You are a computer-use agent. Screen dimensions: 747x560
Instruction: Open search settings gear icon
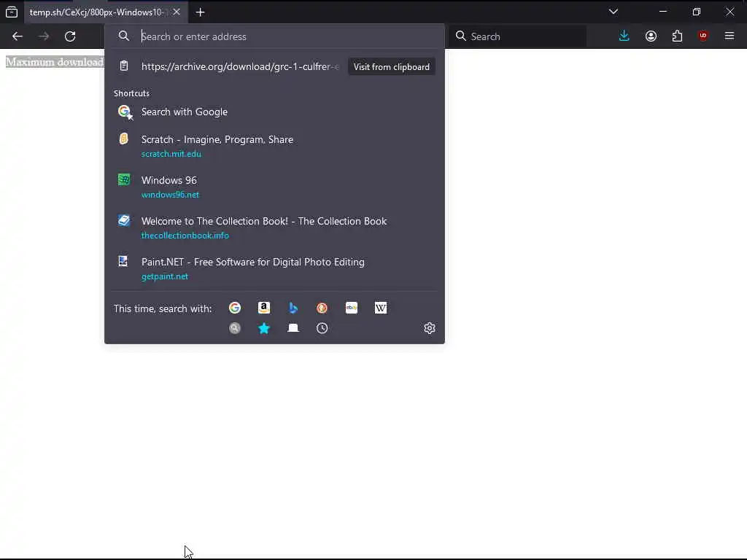[429, 328]
